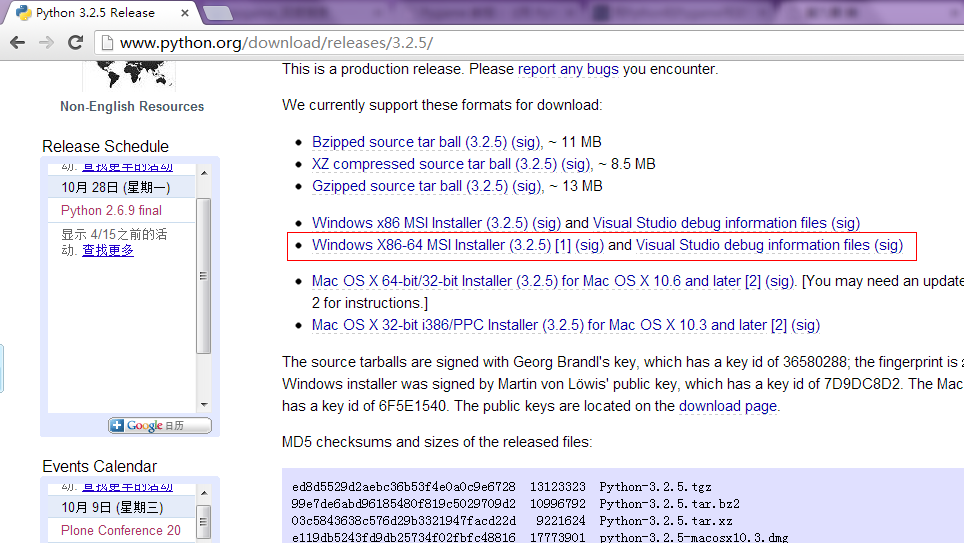This screenshot has height=543, width=964.
Task: Click the page icon in address bar
Action: pyautogui.click(x=107, y=43)
